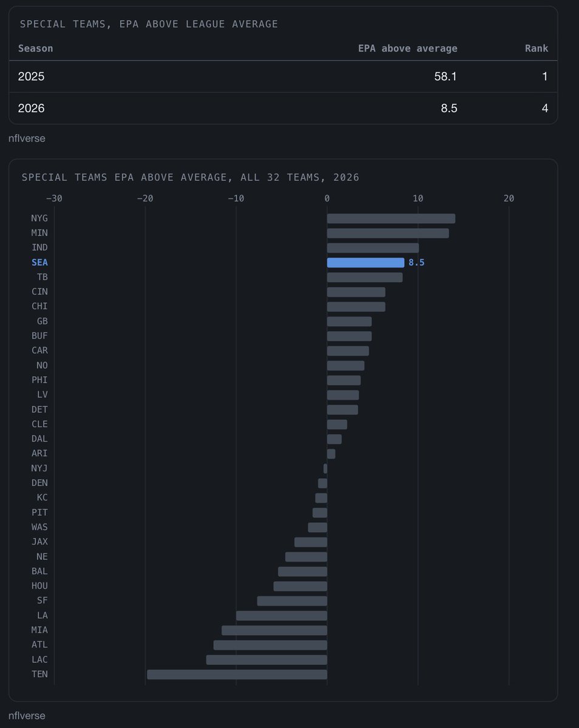The image size is (579, 728).
Task: Click the Season column header
Action: [35, 49]
